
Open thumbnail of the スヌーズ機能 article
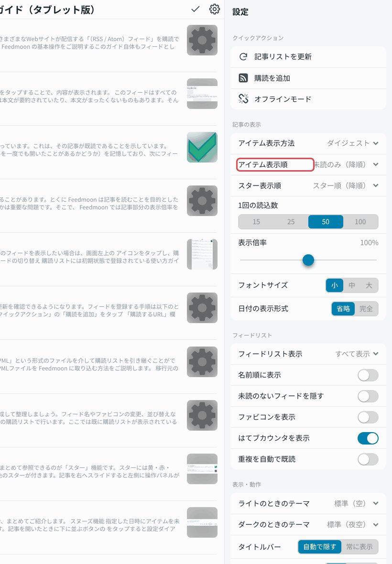click(202, 522)
